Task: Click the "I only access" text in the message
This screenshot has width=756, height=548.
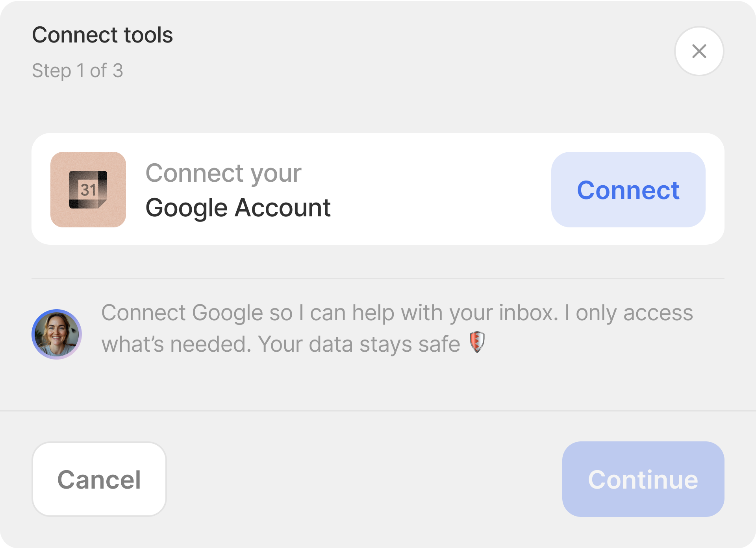Action: 628,313
